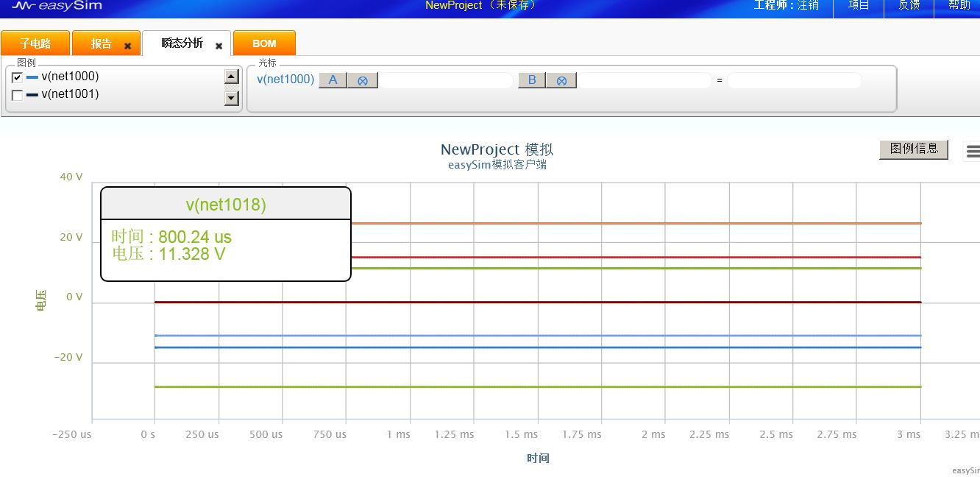Close the 报告 tab
Image resolution: width=980 pixels, height=477 pixels.
pos(127,46)
